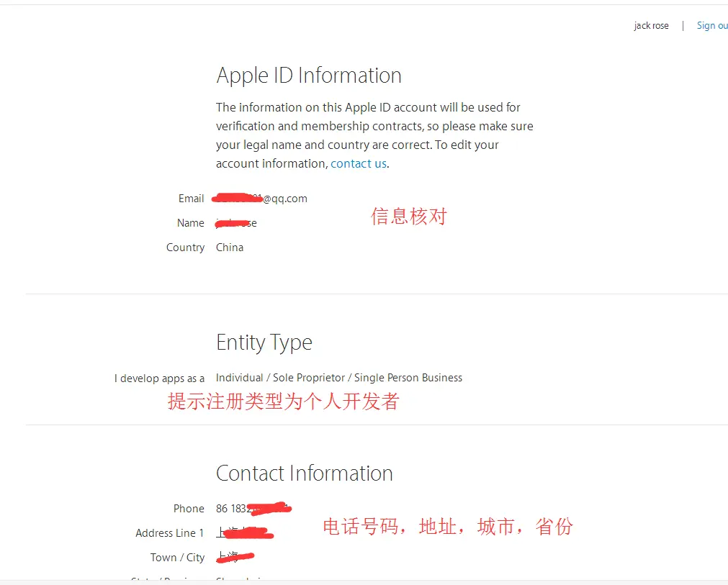Viewport: 728px width, 585px height.
Task: Click the paragraph about verification and membership contracts
Action: 374,135
